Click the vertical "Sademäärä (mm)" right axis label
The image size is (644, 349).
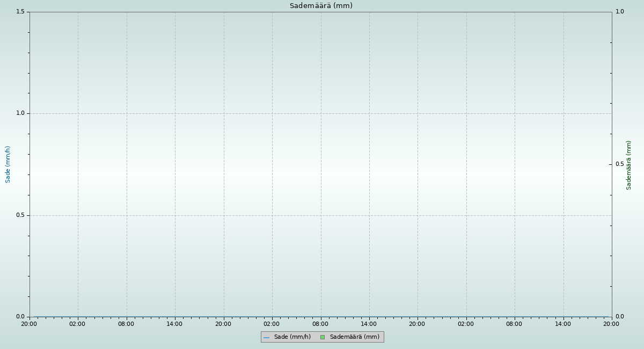[628, 165]
